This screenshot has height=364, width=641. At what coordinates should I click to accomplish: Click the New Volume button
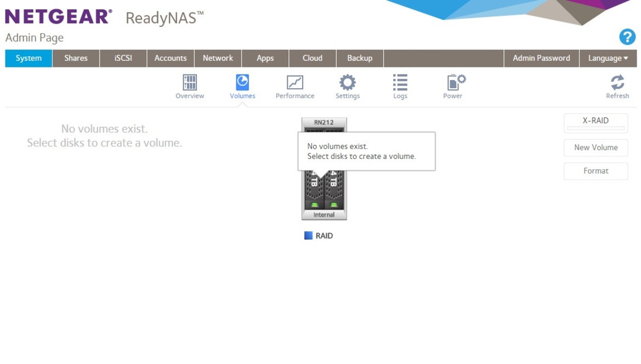click(x=595, y=147)
